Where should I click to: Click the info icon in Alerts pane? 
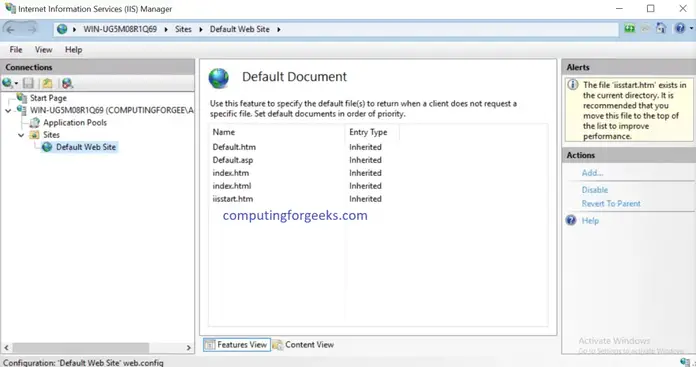pyautogui.click(x=573, y=84)
